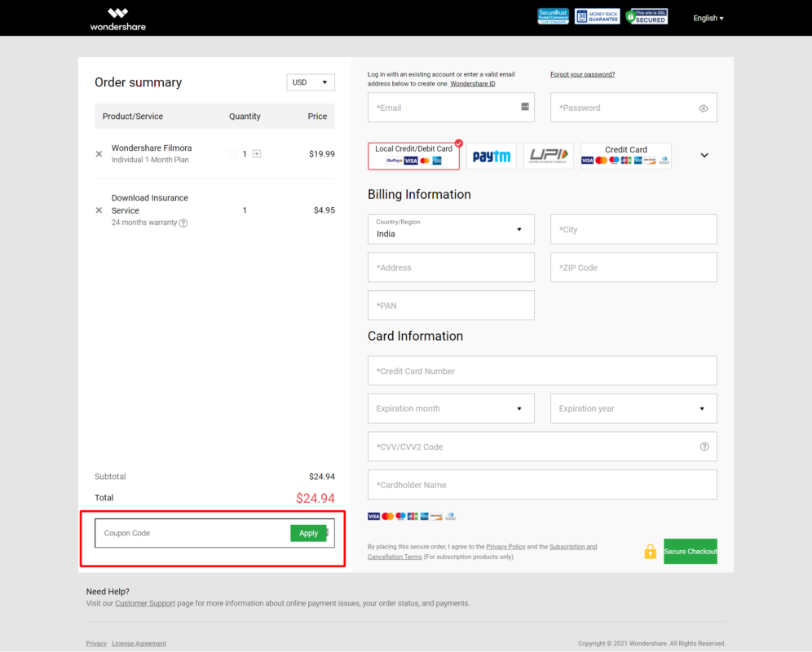Open the Country/Region India dropdown
This screenshot has width=812, height=652.
(x=451, y=229)
